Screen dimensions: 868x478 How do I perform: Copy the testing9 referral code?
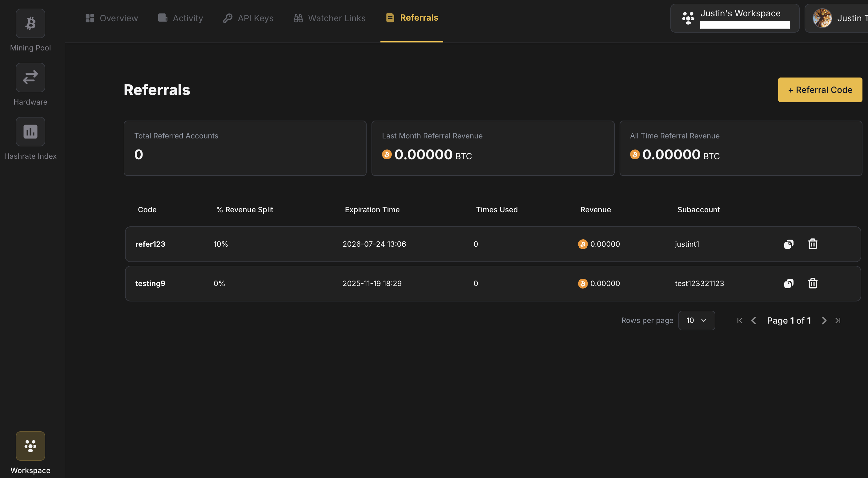click(x=789, y=283)
